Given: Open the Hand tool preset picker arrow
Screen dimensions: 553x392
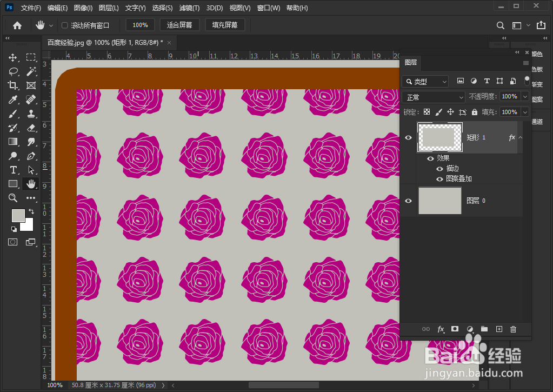Looking at the screenshot, I should click(51, 26).
